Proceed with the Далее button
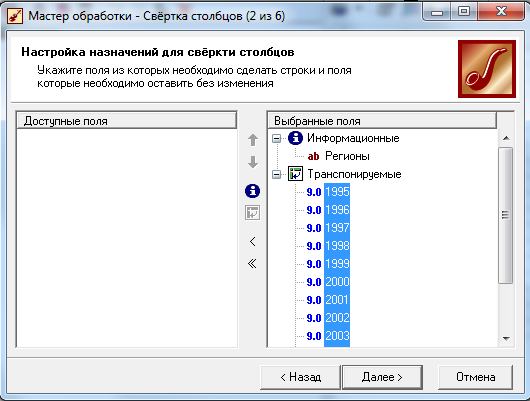This screenshot has height=401, width=530. point(382,377)
